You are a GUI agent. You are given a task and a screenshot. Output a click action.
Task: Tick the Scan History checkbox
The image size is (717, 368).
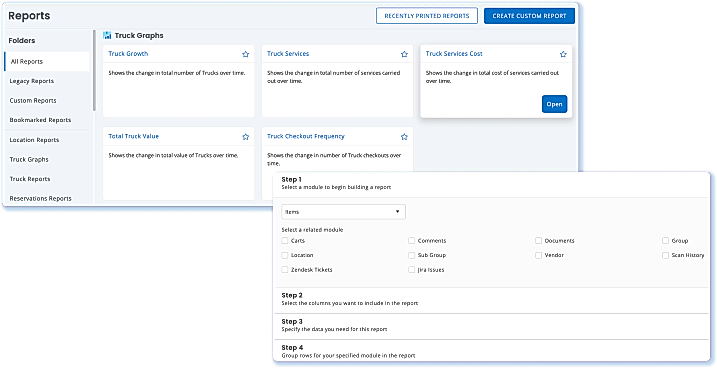click(x=665, y=255)
